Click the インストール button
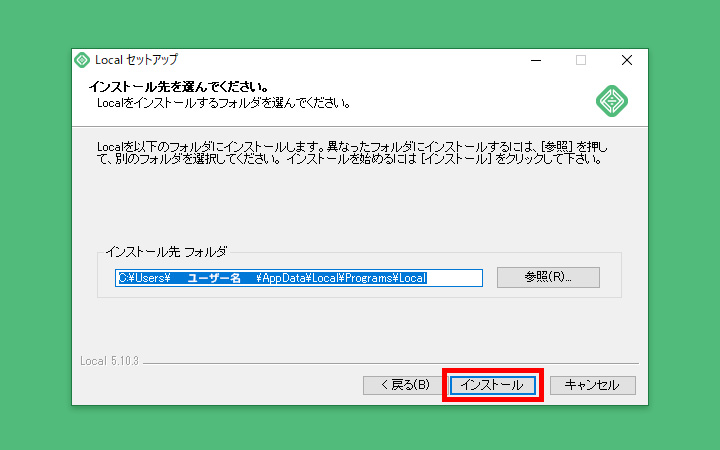The width and height of the screenshot is (720, 450). 493,385
